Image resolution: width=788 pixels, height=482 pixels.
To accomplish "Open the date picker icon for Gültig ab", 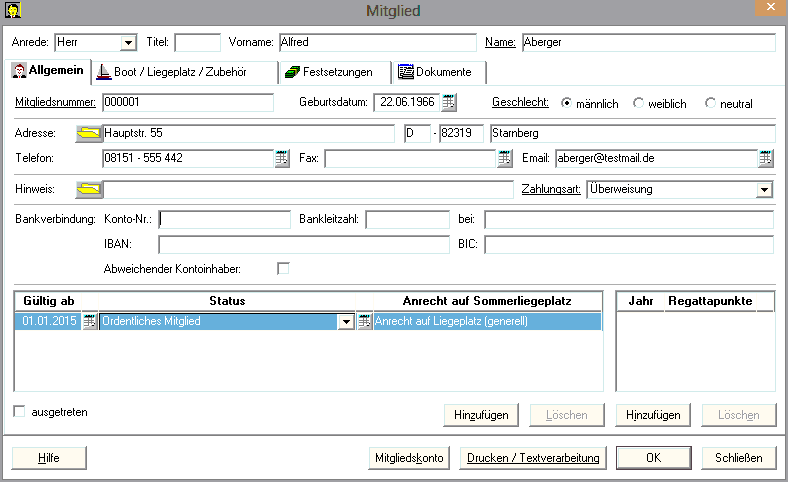I will click(89, 321).
